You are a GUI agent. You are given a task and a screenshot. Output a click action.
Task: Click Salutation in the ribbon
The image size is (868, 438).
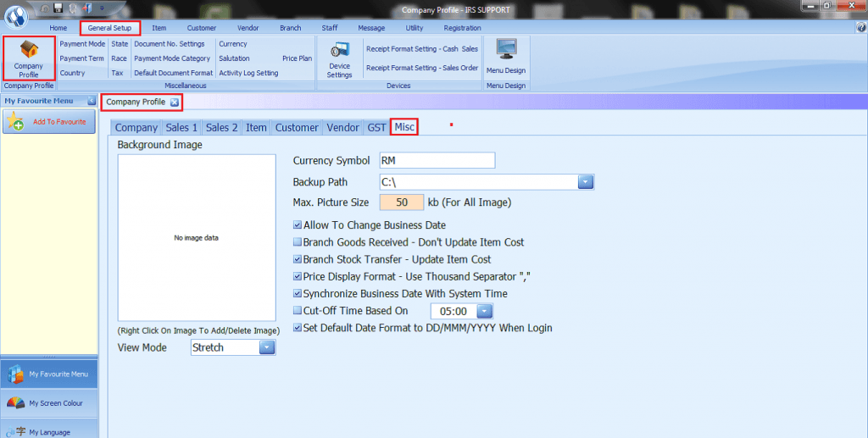click(x=234, y=58)
